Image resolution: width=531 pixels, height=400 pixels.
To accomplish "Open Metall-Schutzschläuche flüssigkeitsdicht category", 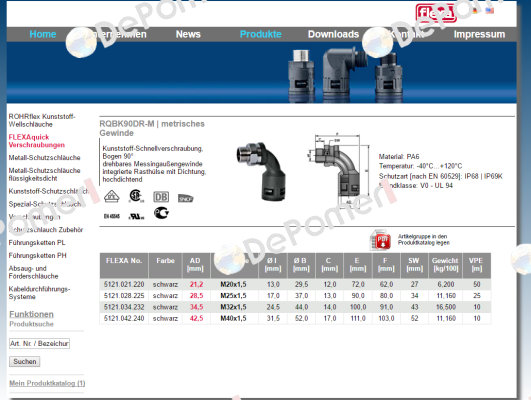I will pyautogui.click(x=44, y=174).
